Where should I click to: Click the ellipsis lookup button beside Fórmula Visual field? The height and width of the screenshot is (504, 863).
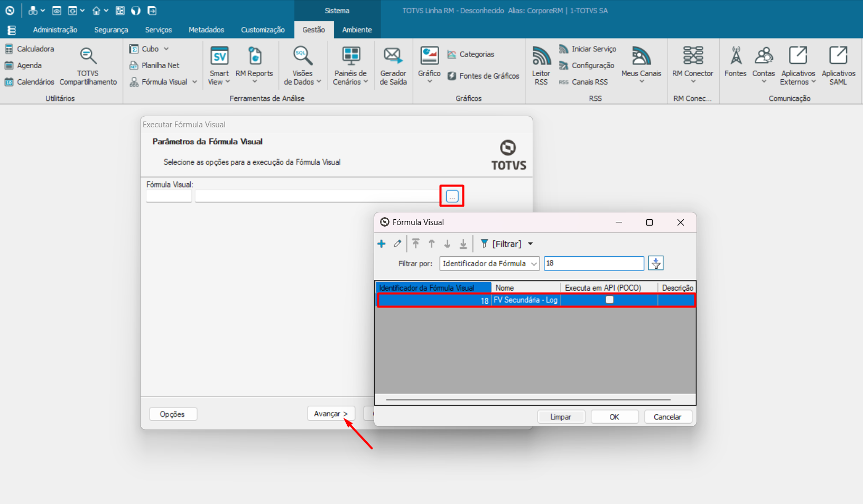pos(452,197)
